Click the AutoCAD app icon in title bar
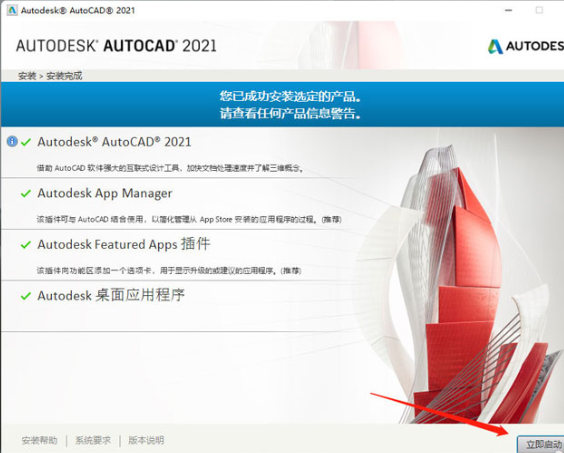Viewport: 564px width, 453px height. [x=12, y=10]
